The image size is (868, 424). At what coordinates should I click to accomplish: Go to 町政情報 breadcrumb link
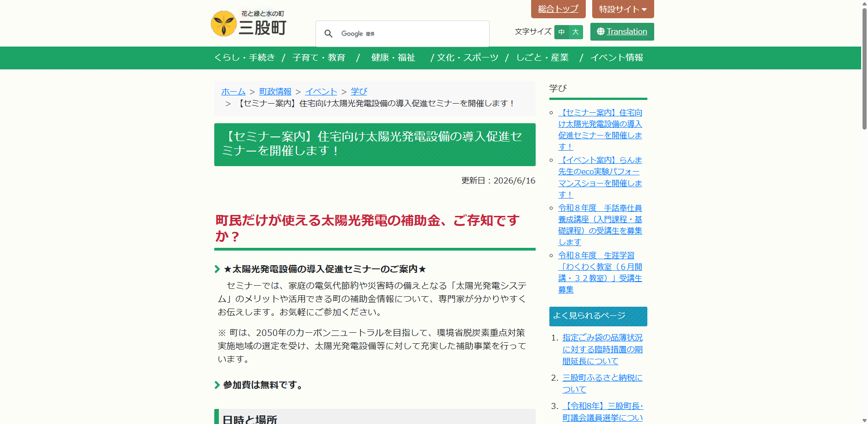click(x=275, y=92)
